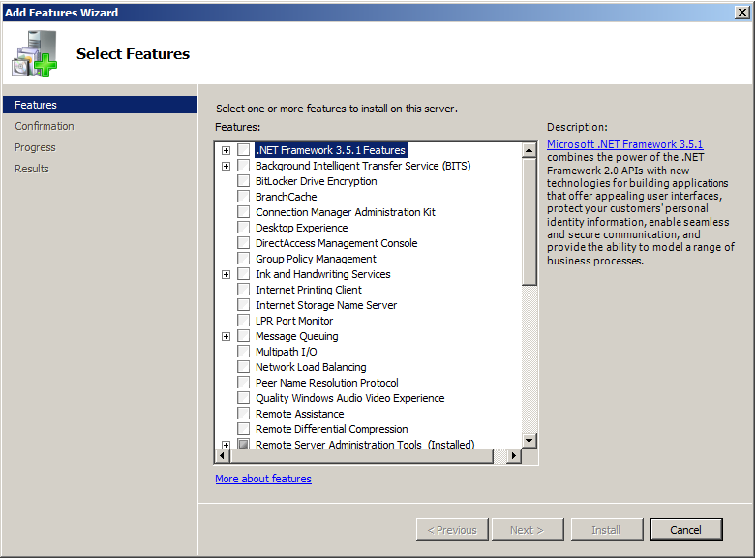The image size is (756, 559).
Task: Select Multipath I/O feature label
Action: point(286,352)
